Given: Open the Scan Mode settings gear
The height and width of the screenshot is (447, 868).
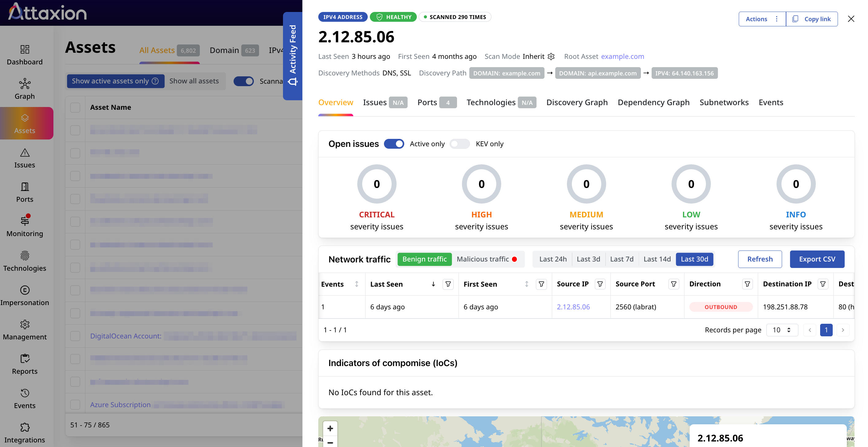Looking at the screenshot, I should [x=551, y=56].
